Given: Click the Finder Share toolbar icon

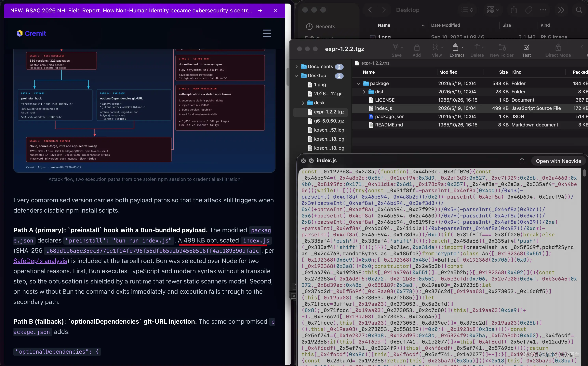Looking at the screenshot, I should 514,10.
